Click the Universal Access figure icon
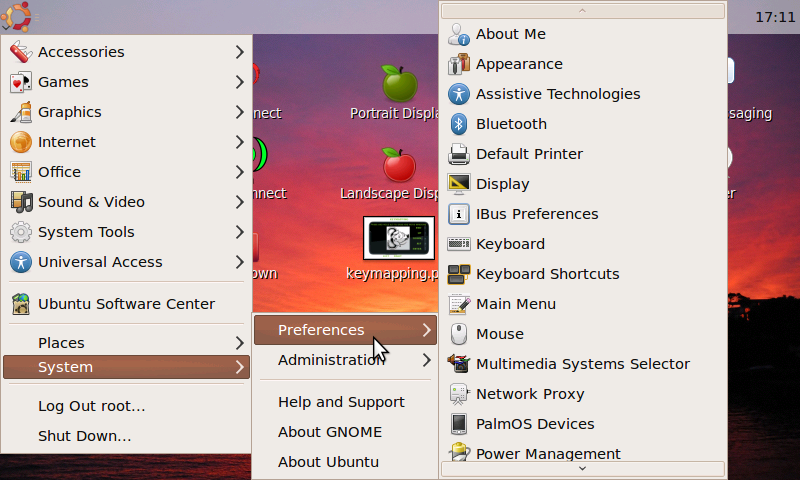 tap(21, 262)
